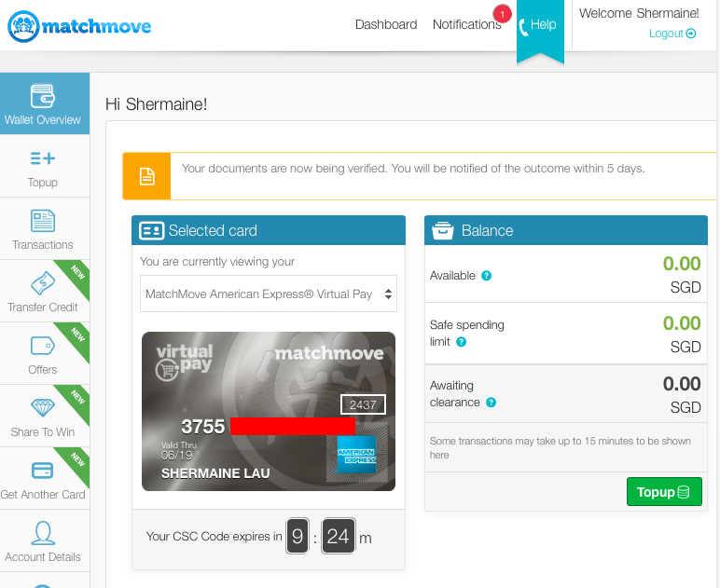
Task: Click the Wallet Overview label
Action: [x=43, y=119]
